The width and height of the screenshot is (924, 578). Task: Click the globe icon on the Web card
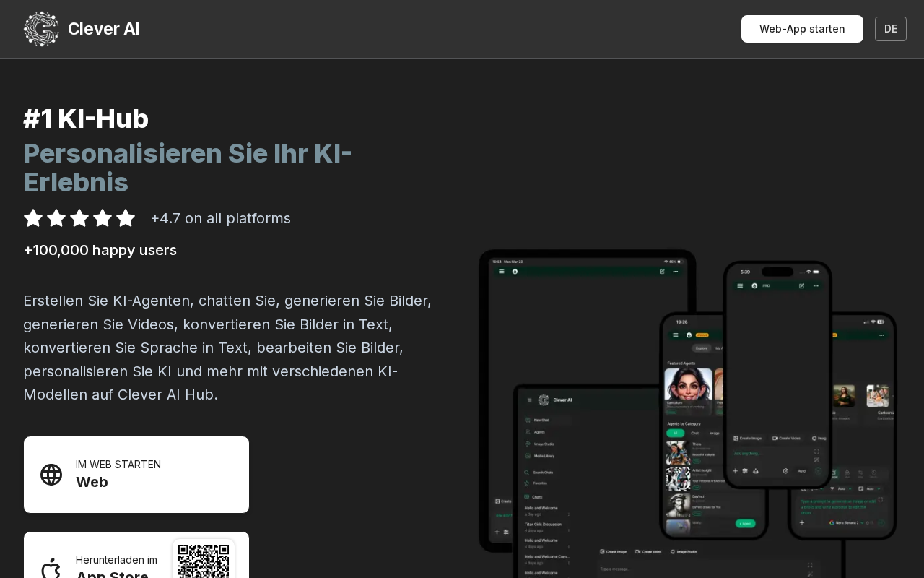pyautogui.click(x=51, y=475)
